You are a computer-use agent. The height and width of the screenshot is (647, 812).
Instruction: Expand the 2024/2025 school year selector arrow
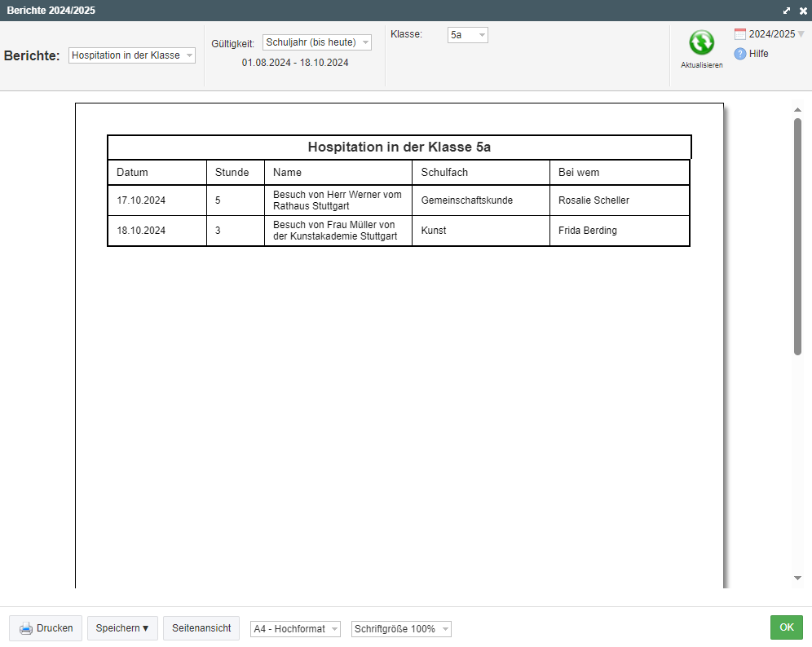point(801,34)
